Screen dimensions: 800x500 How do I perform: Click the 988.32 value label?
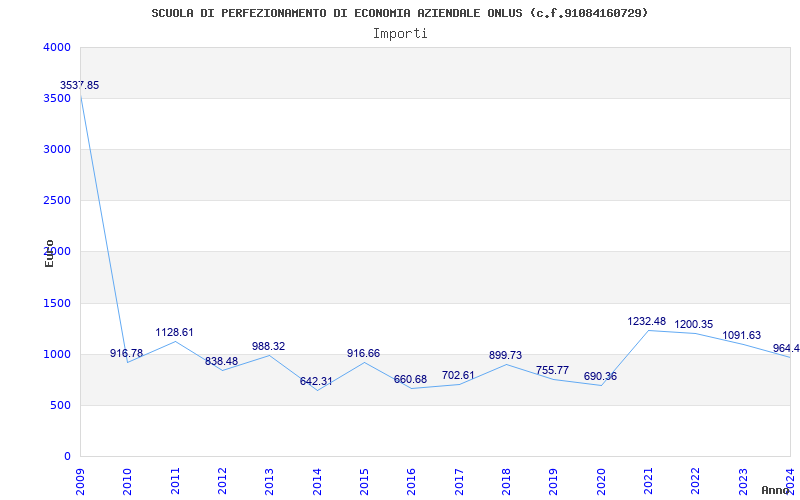pos(268,347)
